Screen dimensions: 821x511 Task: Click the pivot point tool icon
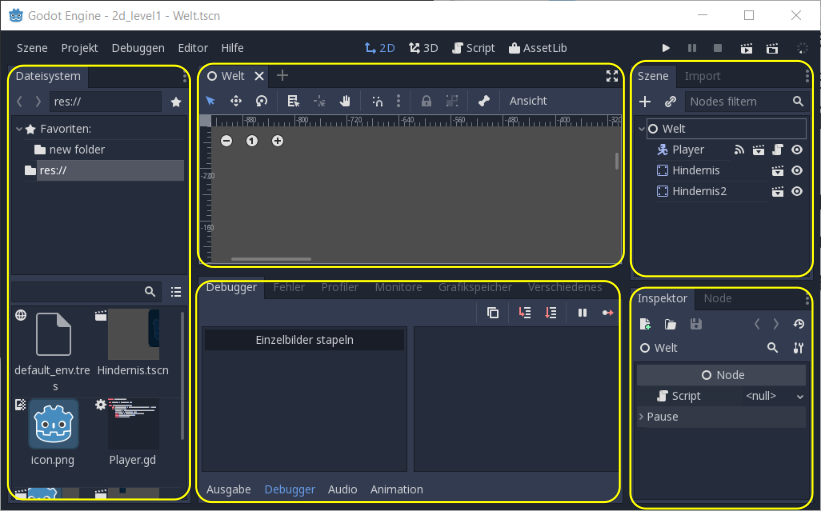[319, 101]
